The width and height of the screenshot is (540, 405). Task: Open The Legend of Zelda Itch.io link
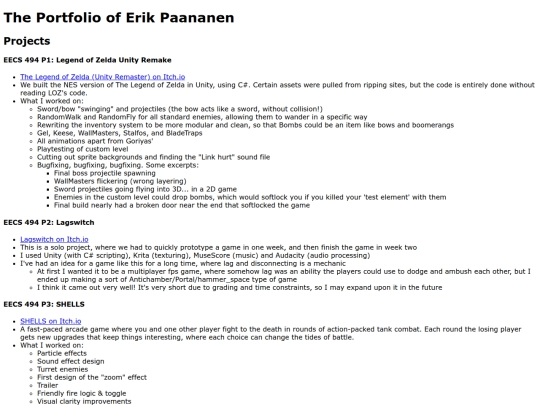coord(103,77)
